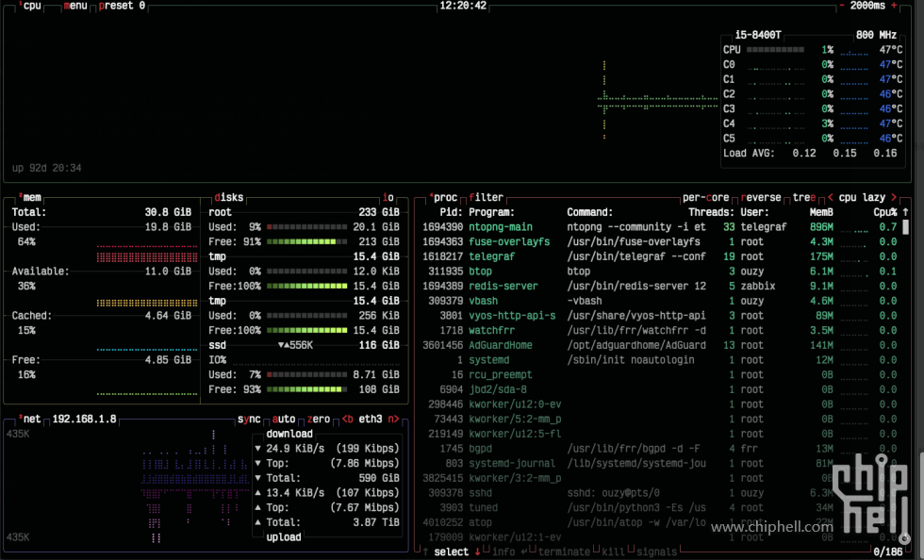Increase update interval with plus
This screenshot has height=560, width=924.
click(894, 6)
